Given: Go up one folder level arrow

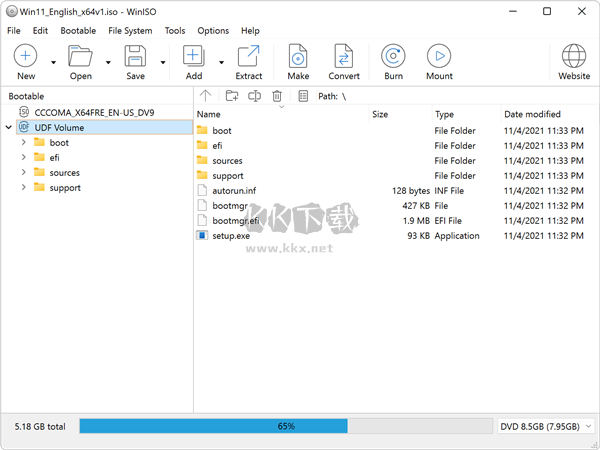Looking at the screenshot, I should [x=205, y=96].
